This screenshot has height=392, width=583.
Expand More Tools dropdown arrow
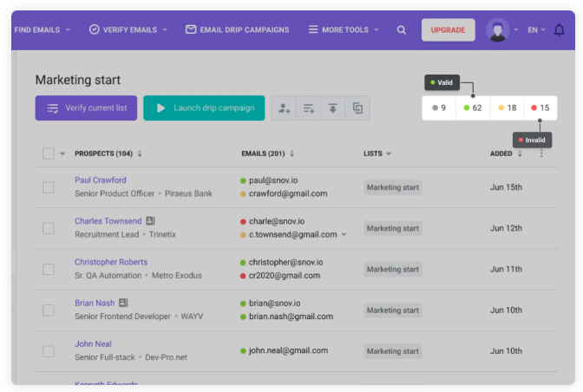coord(377,29)
